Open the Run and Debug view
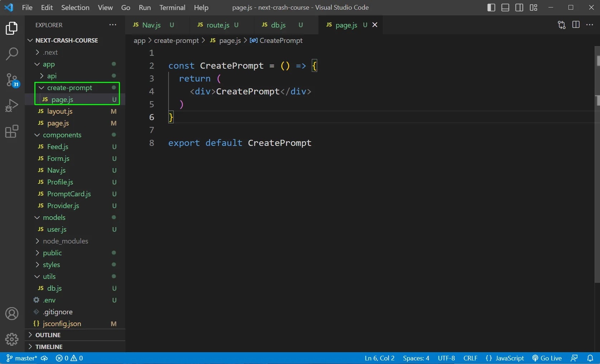 click(12, 105)
